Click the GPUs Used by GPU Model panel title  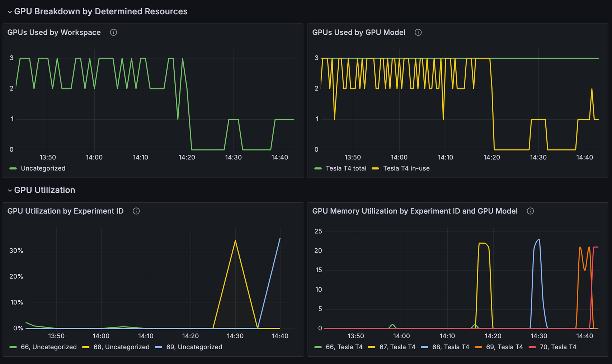[359, 32]
